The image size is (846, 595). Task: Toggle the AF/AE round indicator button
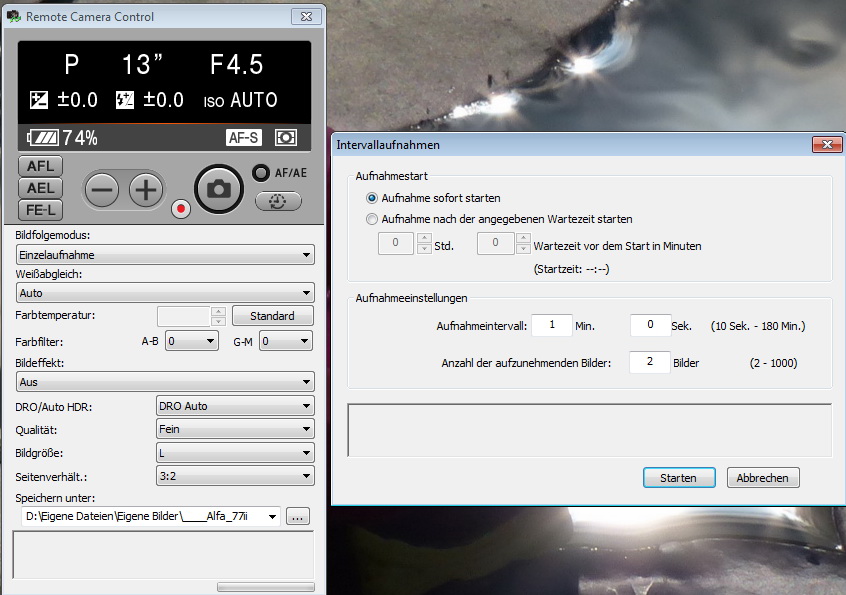[261, 172]
